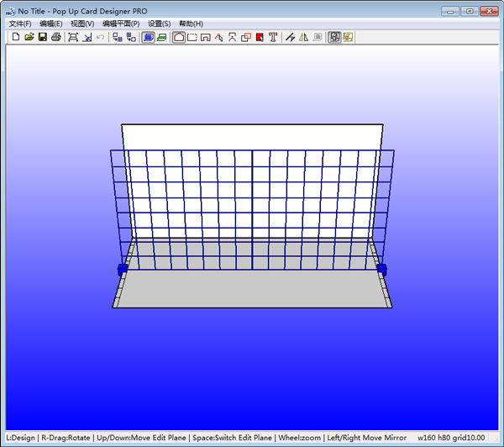Click the left blue edit plane handle

pyautogui.click(x=123, y=270)
